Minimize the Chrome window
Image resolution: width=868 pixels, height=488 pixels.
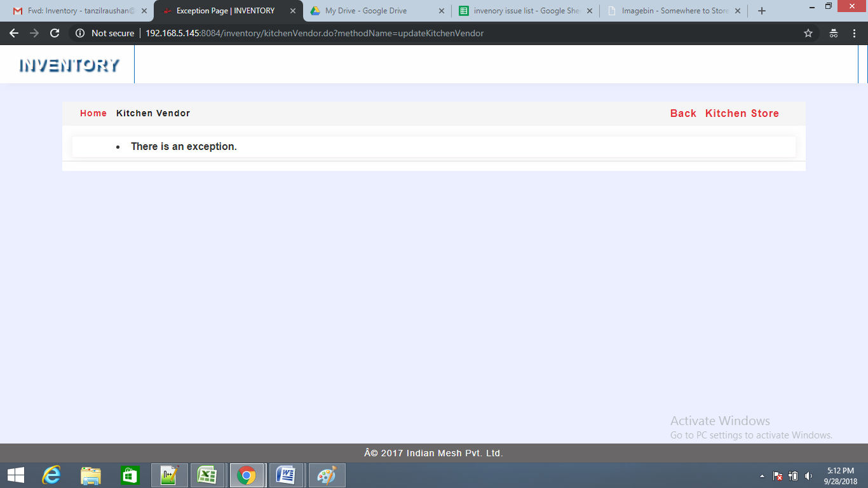click(x=811, y=6)
